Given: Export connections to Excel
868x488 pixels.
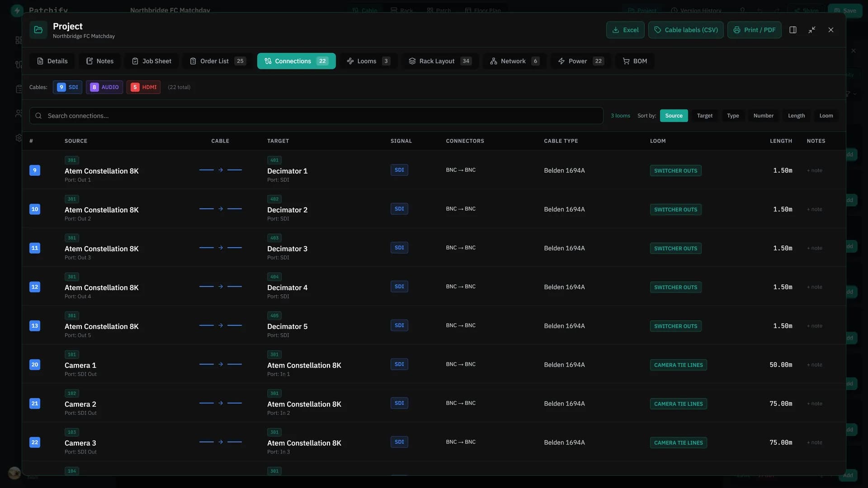Looking at the screenshot, I should coord(625,30).
